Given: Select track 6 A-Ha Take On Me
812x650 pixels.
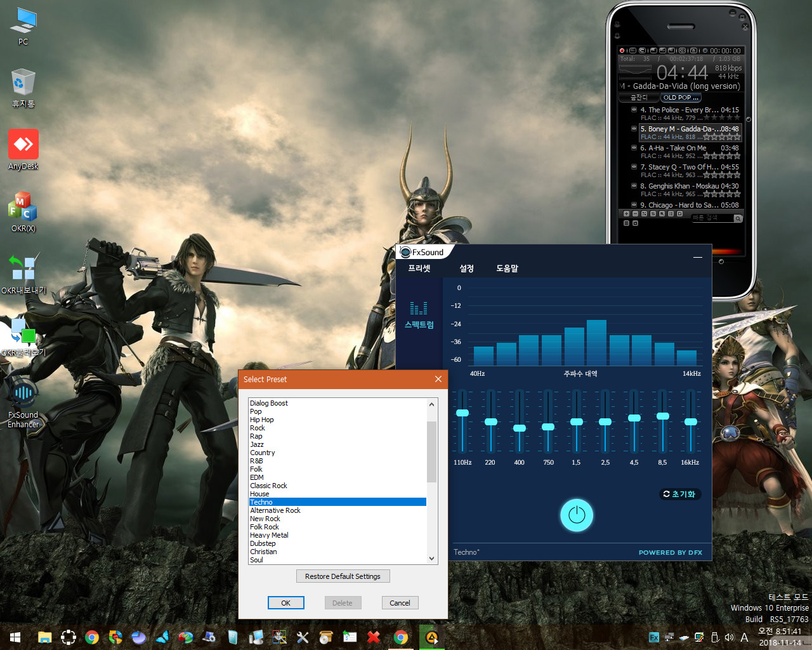Looking at the screenshot, I should tap(690, 152).
